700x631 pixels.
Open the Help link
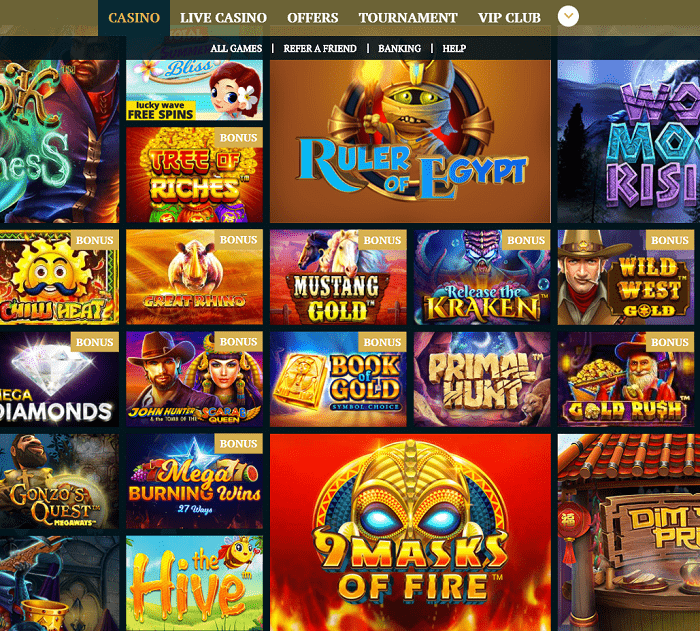[454, 48]
